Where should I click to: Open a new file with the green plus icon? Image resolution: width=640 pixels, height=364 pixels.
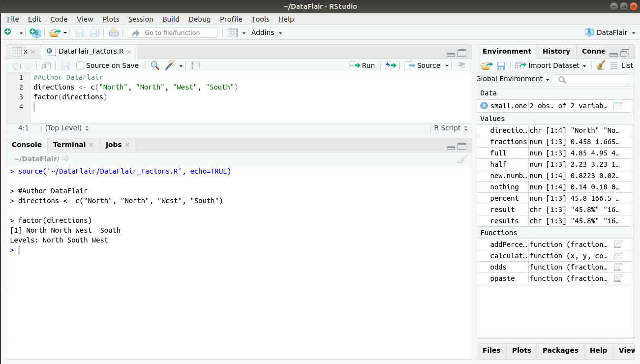click(8, 32)
